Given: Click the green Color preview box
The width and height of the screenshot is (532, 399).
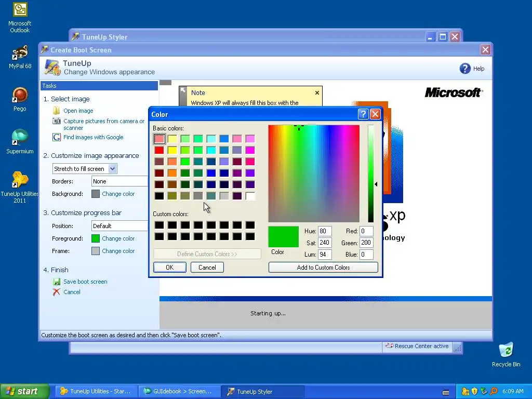Looking at the screenshot, I should click(x=283, y=236).
